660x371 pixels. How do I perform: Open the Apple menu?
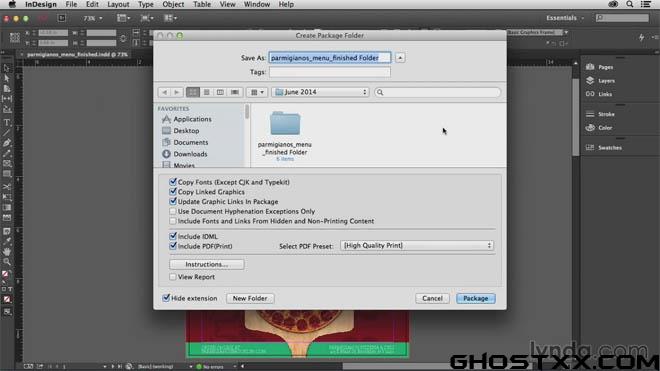(12, 4)
